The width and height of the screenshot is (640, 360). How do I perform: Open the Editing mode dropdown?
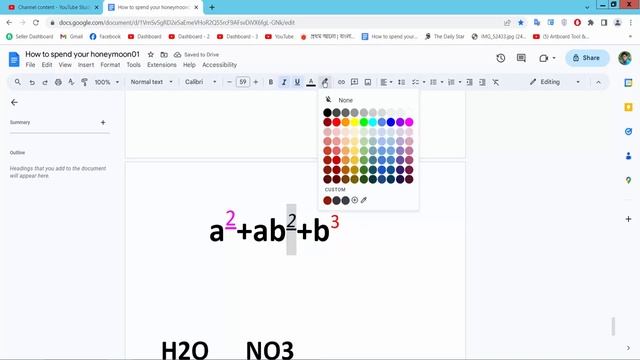554,82
